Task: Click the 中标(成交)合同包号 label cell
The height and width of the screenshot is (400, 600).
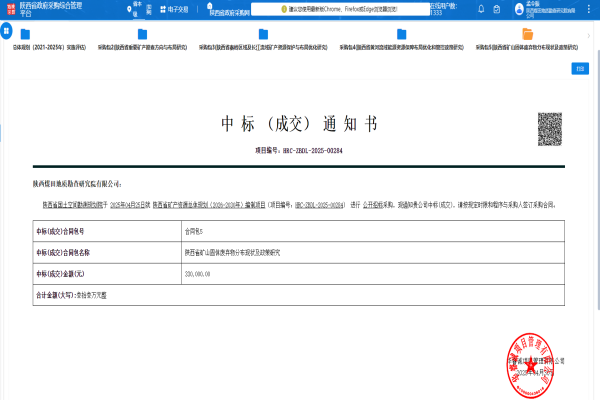Action: click(x=107, y=231)
